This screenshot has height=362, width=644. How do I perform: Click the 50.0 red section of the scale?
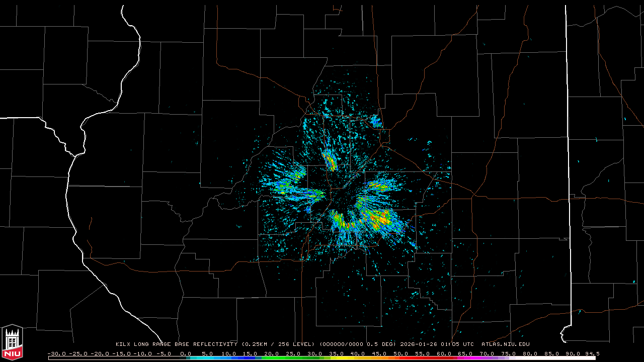point(400,357)
